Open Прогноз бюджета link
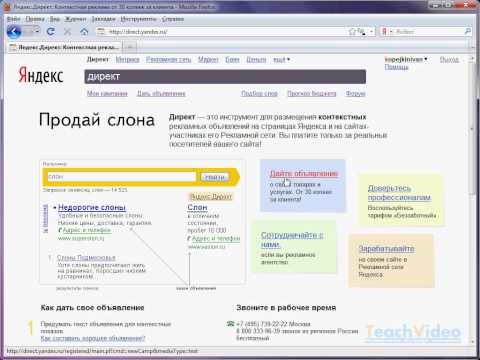 coord(312,94)
